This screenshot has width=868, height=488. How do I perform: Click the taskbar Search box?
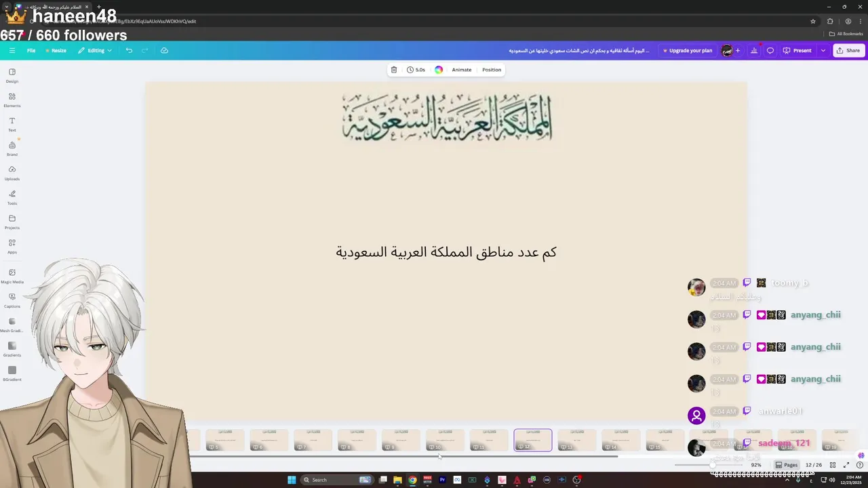[338, 480]
